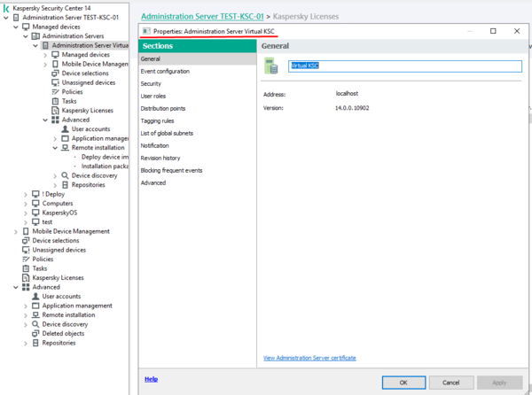Click the Administration Servers folder icon

coord(35,36)
